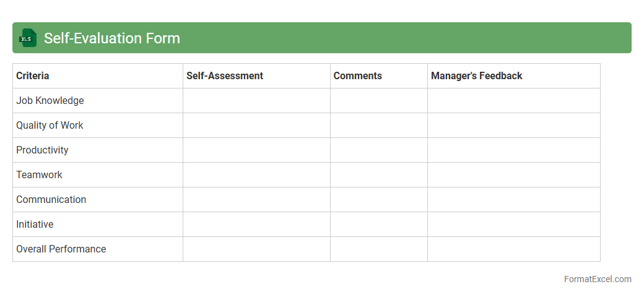Viewport: 644px width, 297px height.
Task: Click the Job Knowledge criteria cell
Action: tap(50, 100)
